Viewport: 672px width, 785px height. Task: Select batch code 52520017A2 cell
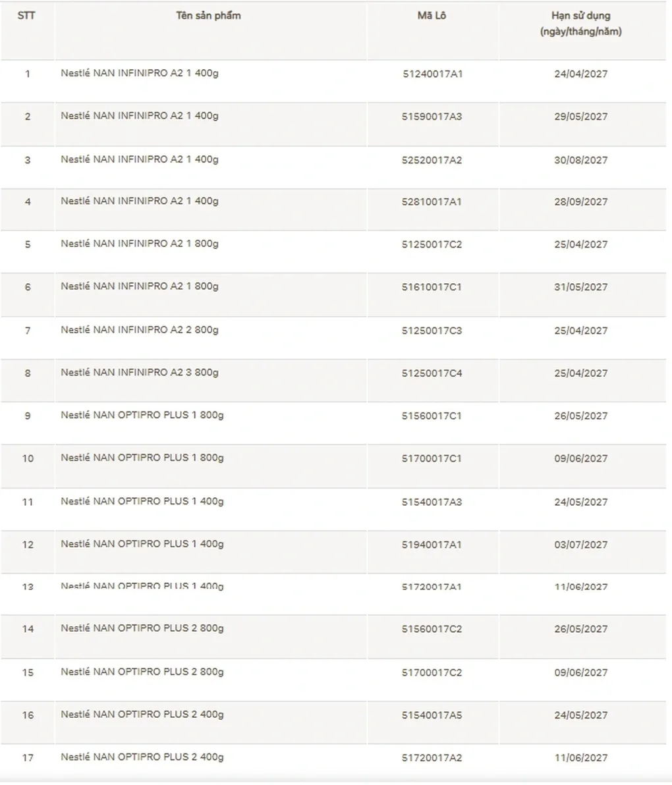[432, 160]
